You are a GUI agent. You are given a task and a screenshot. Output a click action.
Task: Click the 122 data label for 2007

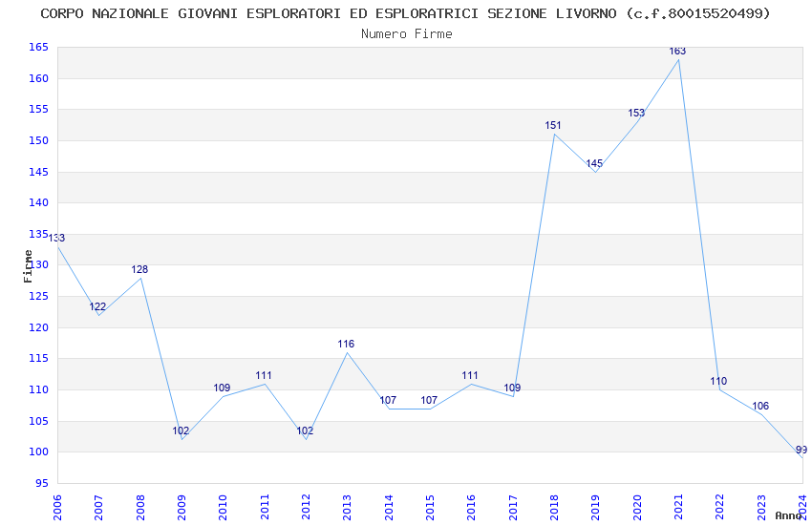(97, 306)
